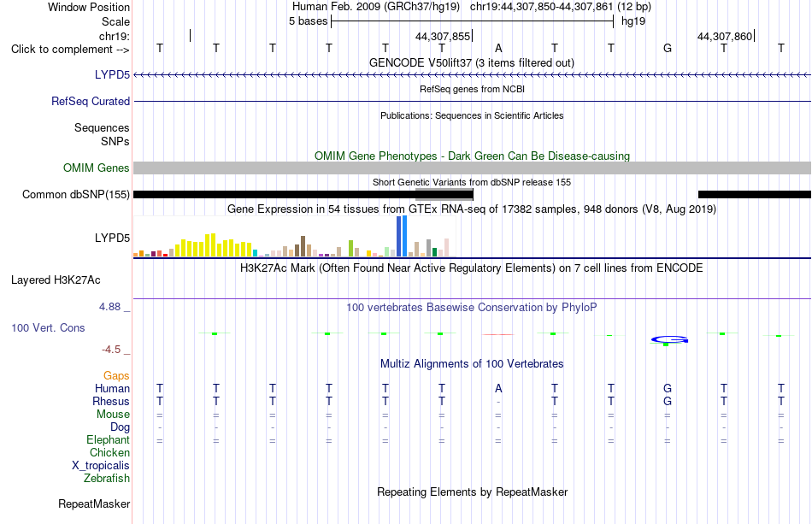Image resolution: width=812 pixels, height=524 pixels.
Task: Click the '5 bases' scale bar text
Action: 308,21
